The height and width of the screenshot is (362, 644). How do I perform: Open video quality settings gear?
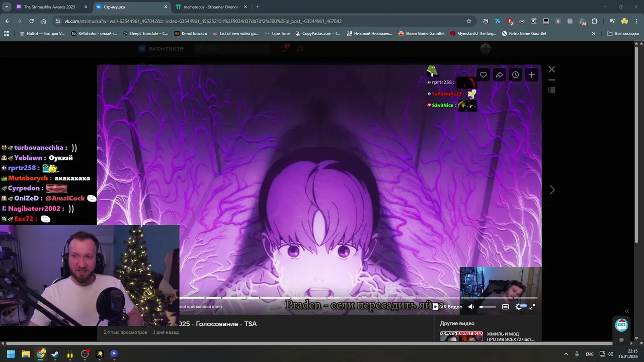pos(519,307)
